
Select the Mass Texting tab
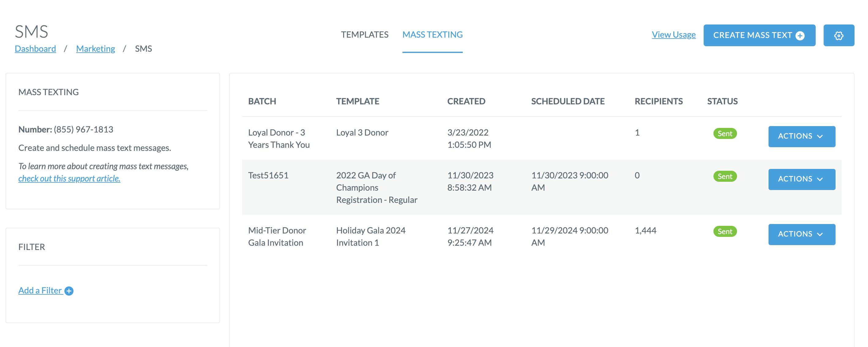coord(432,35)
